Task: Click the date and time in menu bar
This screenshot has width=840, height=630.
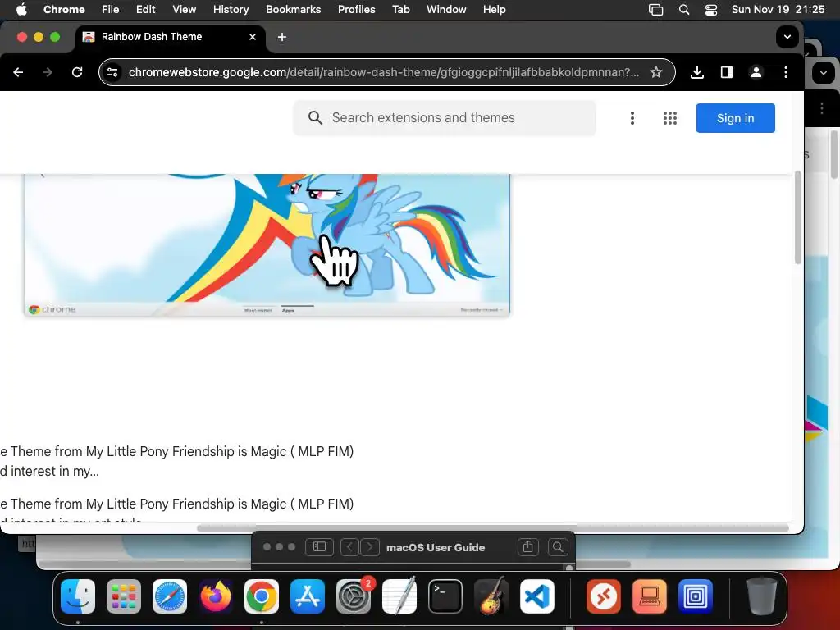Action: tap(778, 9)
